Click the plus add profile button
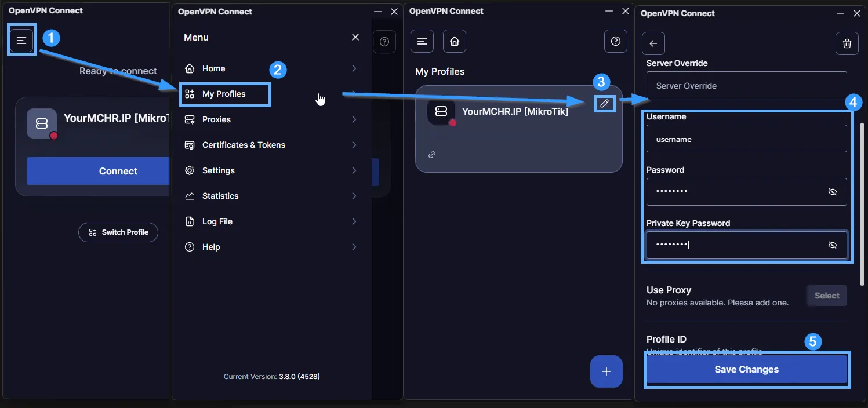Viewport: 868px width, 408px height. (606, 371)
